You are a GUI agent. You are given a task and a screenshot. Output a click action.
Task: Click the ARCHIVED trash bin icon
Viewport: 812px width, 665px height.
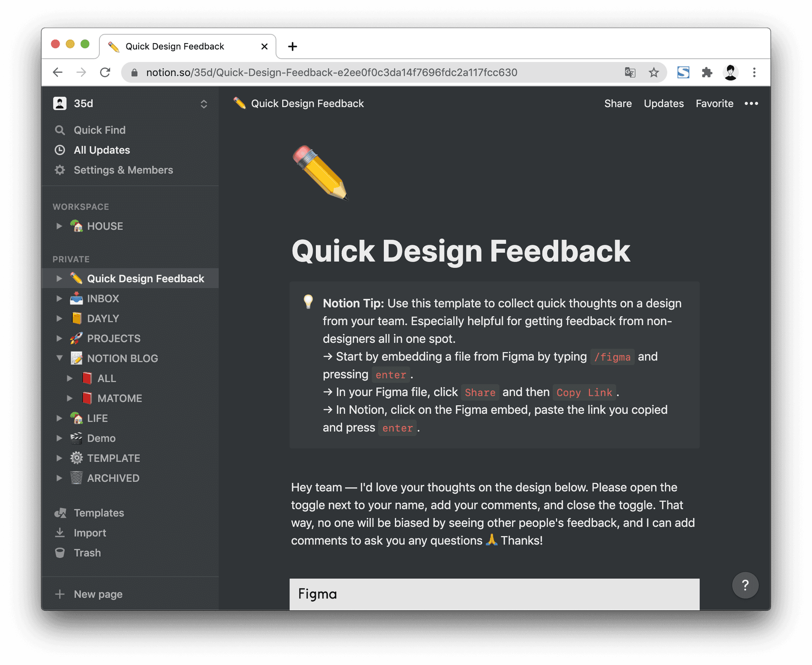pyautogui.click(x=77, y=478)
